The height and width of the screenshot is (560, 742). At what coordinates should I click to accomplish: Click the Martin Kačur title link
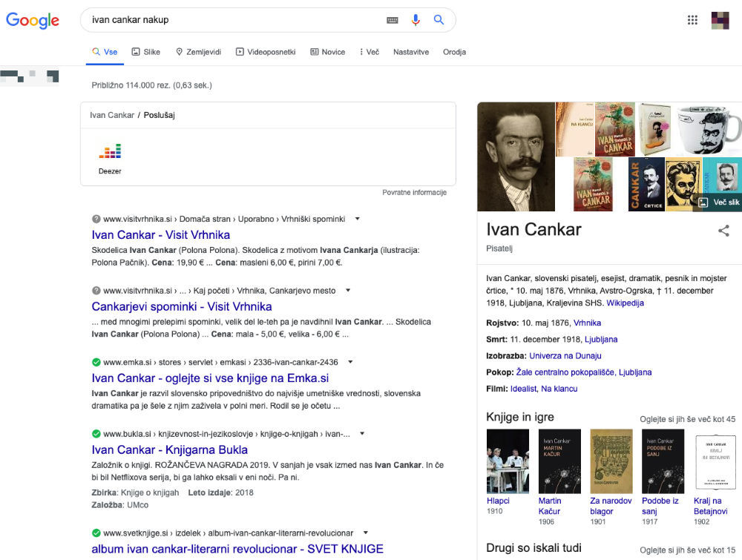coord(550,506)
